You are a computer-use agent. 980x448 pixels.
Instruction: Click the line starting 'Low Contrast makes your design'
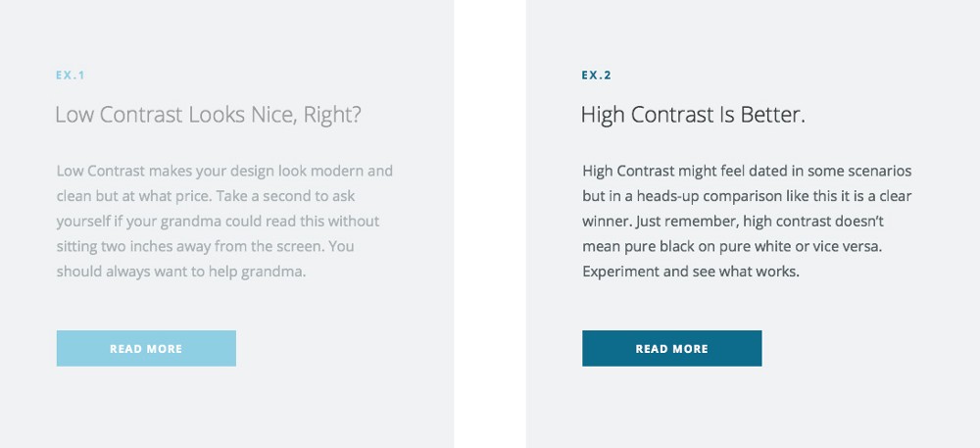click(x=224, y=172)
